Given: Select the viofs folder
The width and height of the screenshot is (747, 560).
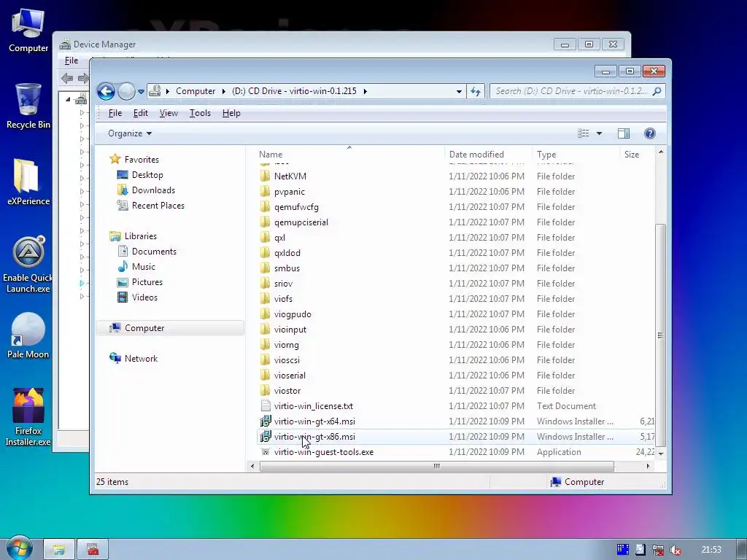Looking at the screenshot, I should (283, 299).
